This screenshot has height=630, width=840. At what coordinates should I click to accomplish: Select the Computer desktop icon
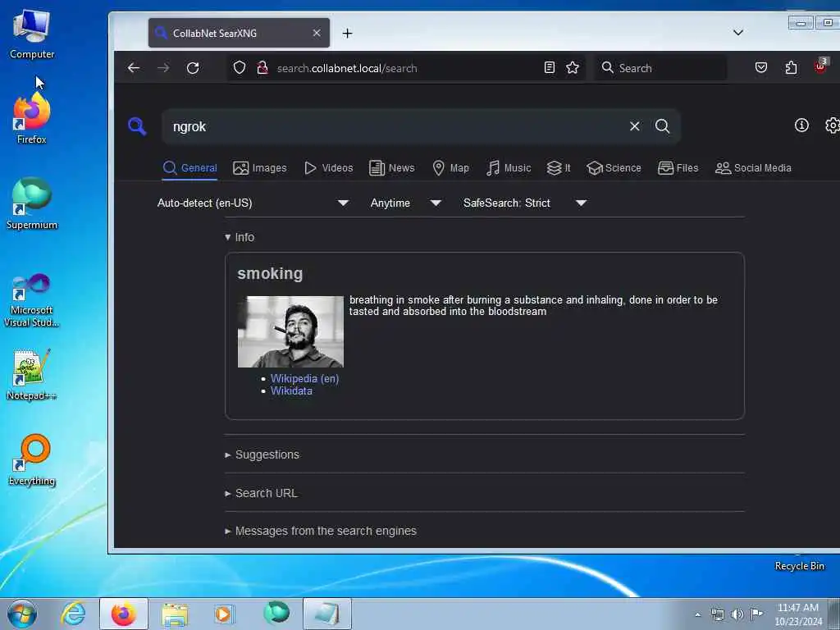coord(32,34)
